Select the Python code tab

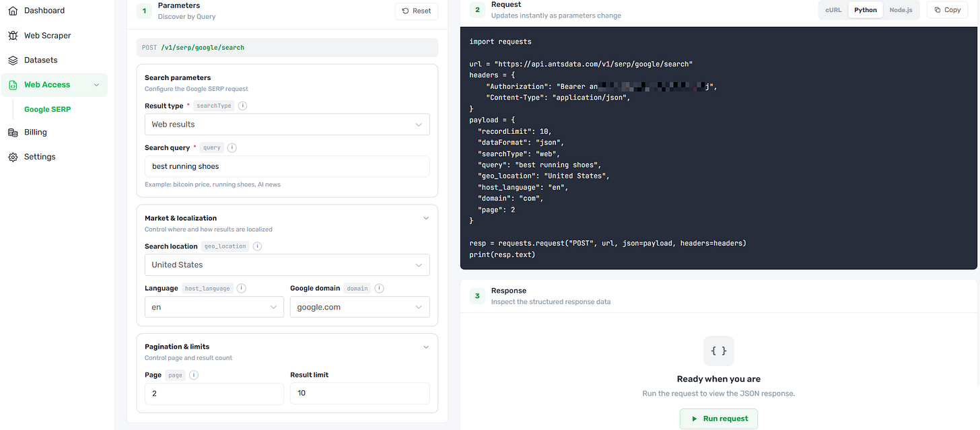(x=866, y=10)
